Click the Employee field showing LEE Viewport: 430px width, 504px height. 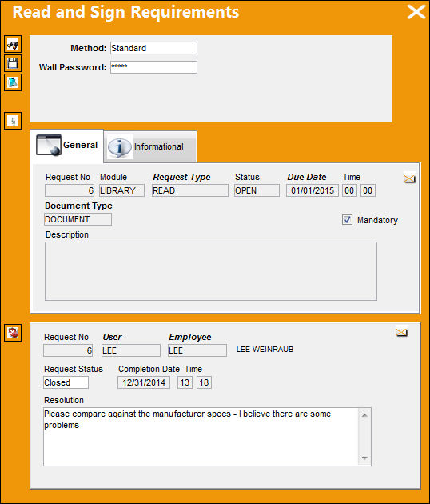coord(197,350)
